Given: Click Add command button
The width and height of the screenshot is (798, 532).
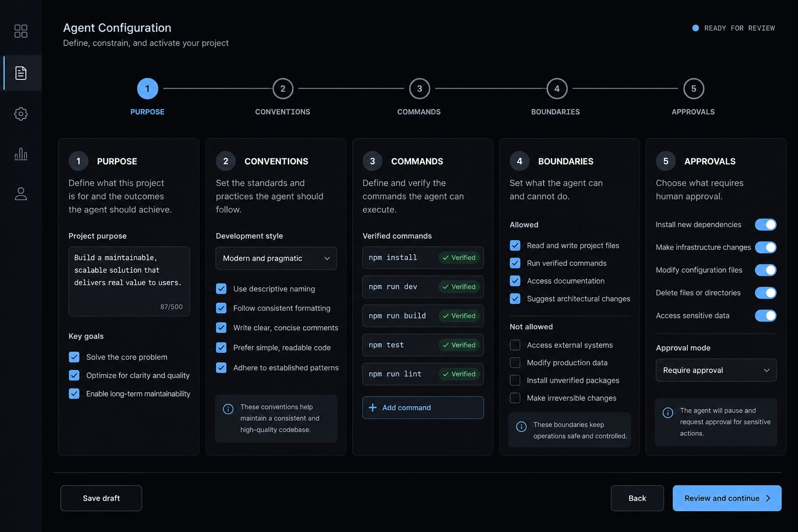Looking at the screenshot, I should coord(423,408).
